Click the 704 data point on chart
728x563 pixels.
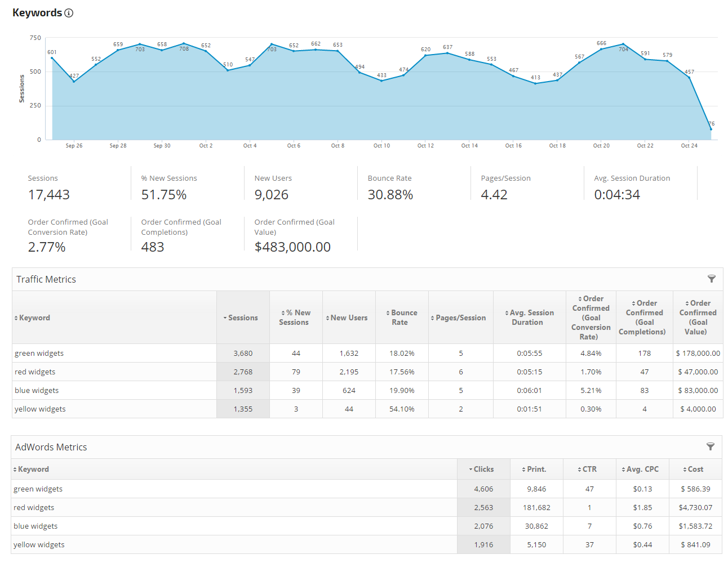623,44
